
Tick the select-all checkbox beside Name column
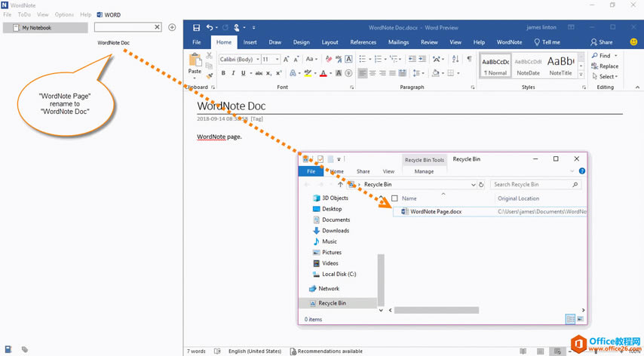tap(394, 198)
